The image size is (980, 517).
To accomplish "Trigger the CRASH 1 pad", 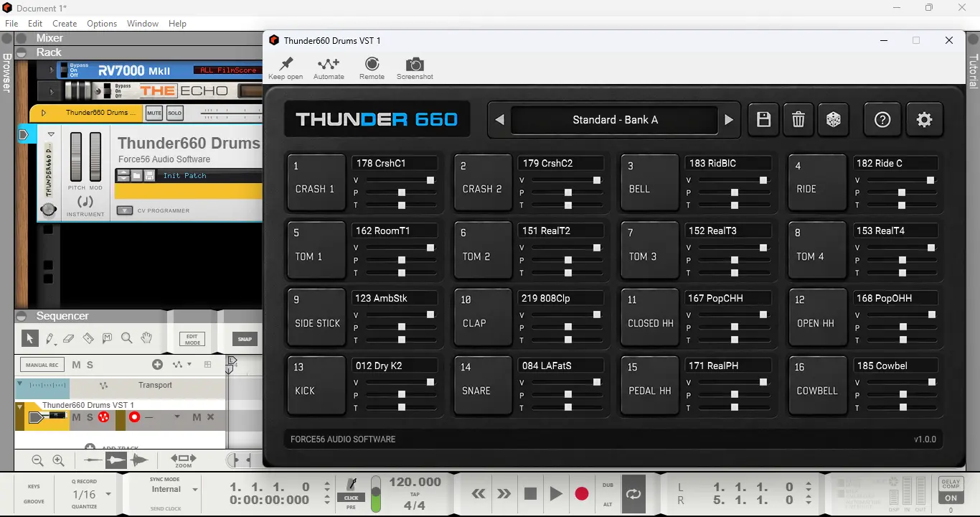I will coord(316,182).
